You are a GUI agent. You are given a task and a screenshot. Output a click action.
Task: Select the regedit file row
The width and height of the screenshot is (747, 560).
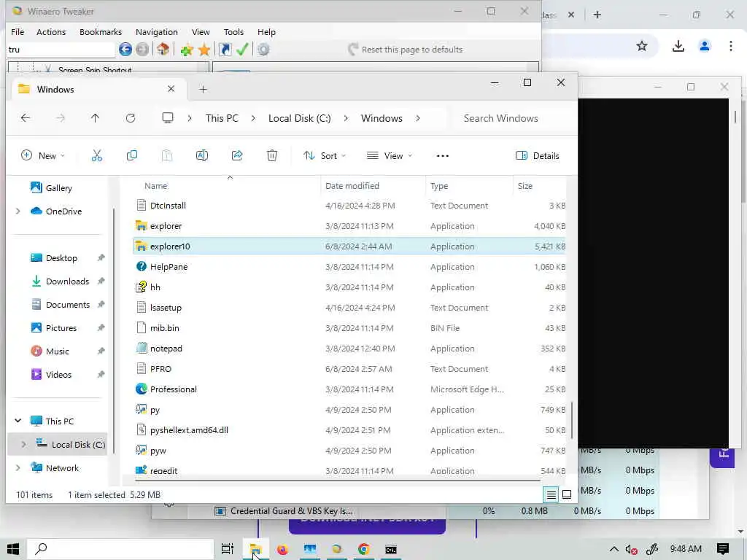349,469
